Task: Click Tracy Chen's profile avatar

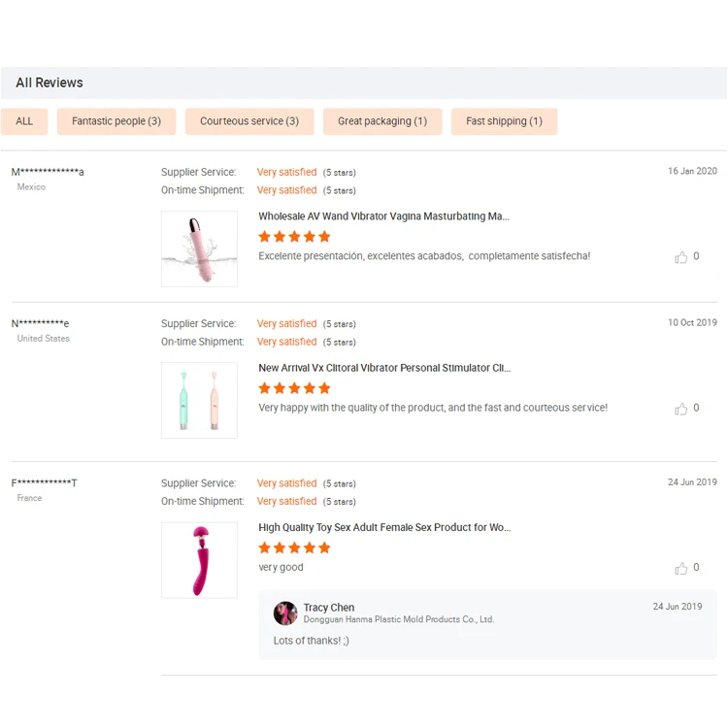Action: [285, 612]
